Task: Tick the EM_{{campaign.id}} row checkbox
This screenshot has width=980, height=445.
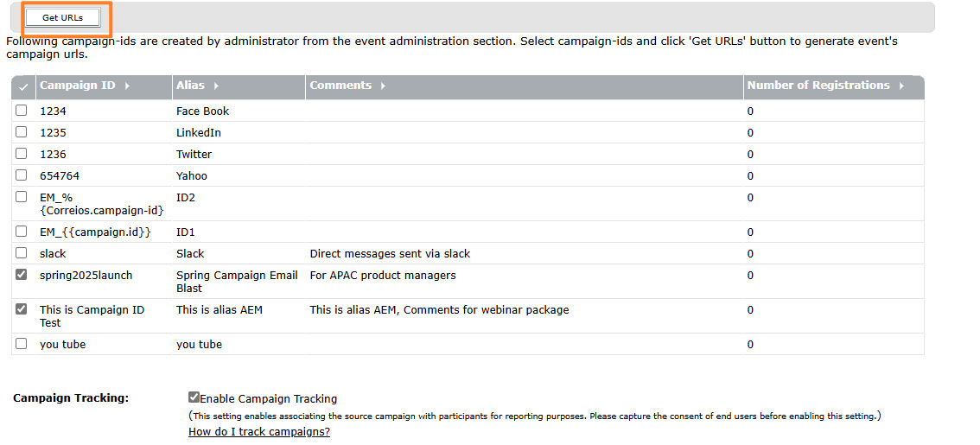Action: tap(22, 232)
